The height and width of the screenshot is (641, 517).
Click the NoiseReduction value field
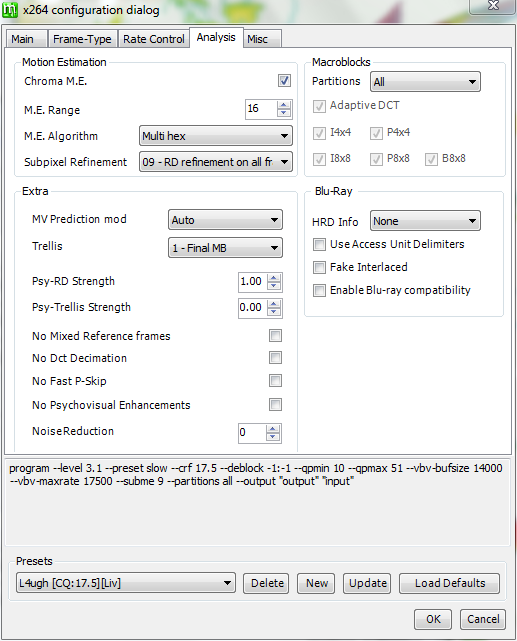(252, 433)
